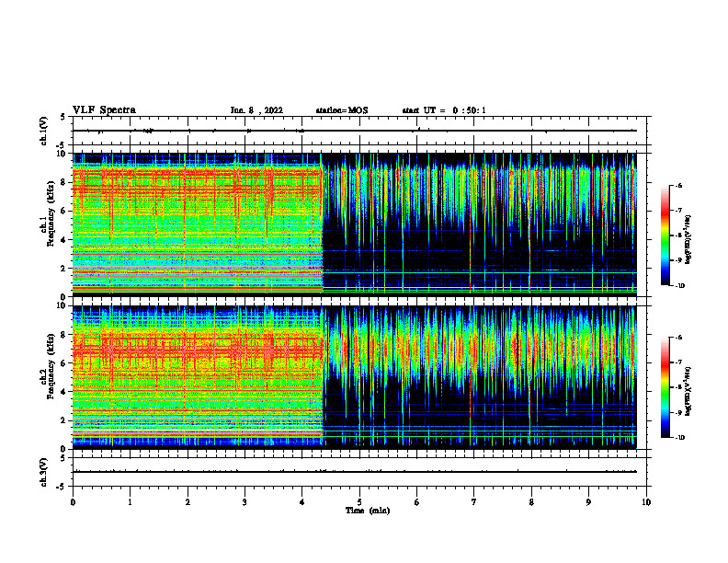Click the "VLF Spectra" plot title
This screenshot has width=728, height=563.
pyautogui.click(x=104, y=110)
